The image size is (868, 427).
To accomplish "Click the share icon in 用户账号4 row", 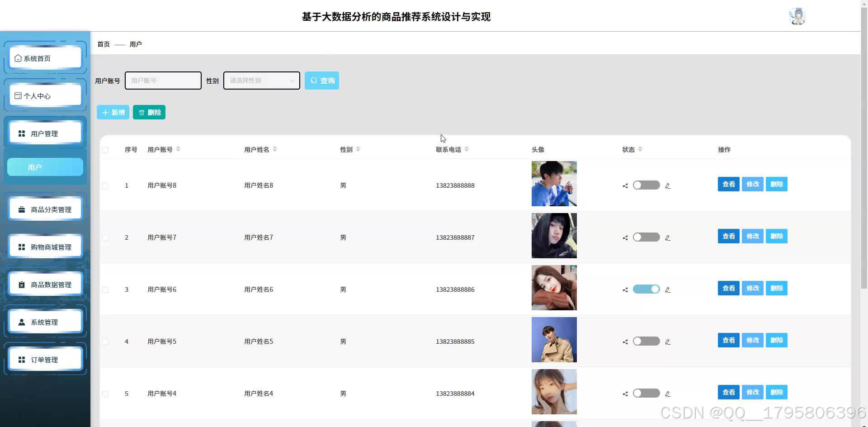I will coord(625,394).
